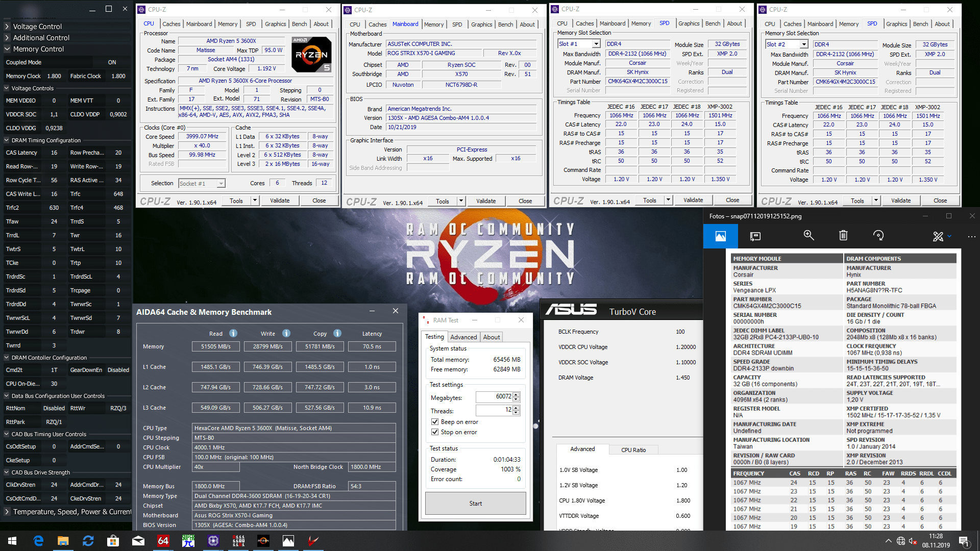Click Close button in the Slot #2 CPU-Z window
This screenshot has width=980, height=551.
[x=940, y=201]
